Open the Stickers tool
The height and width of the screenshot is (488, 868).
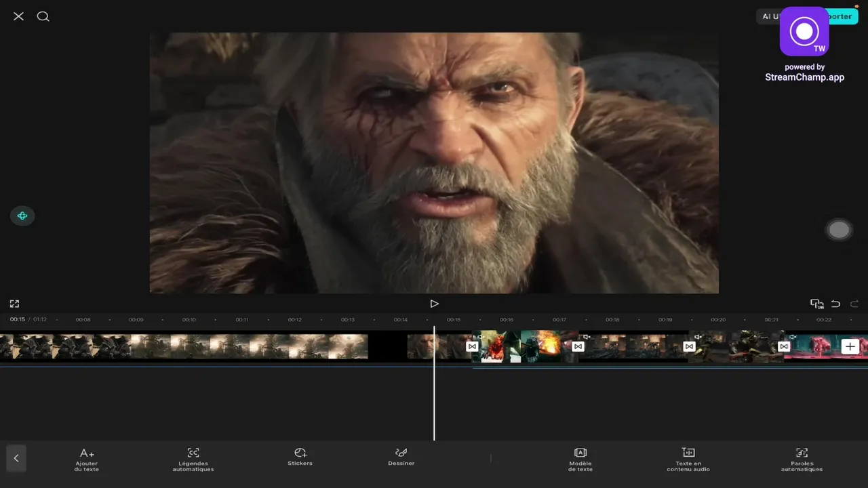[x=300, y=457]
